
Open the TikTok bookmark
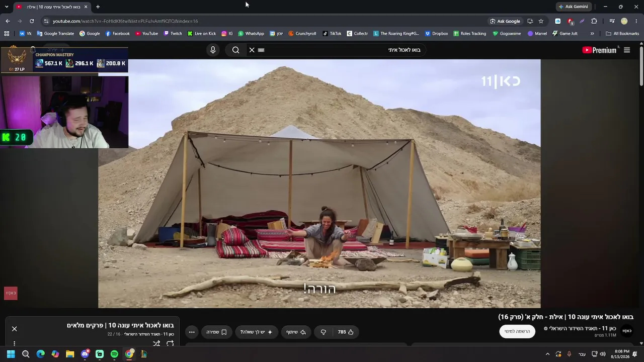coord(332,34)
